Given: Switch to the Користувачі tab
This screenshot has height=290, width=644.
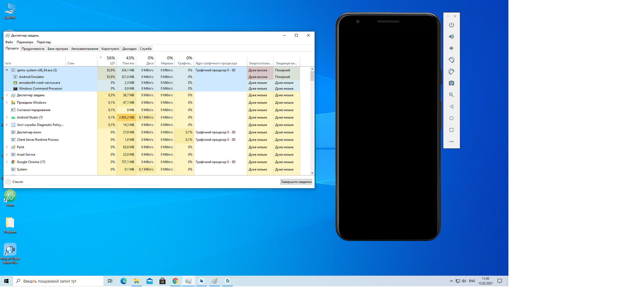Looking at the screenshot, I should click(x=110, y=49).
